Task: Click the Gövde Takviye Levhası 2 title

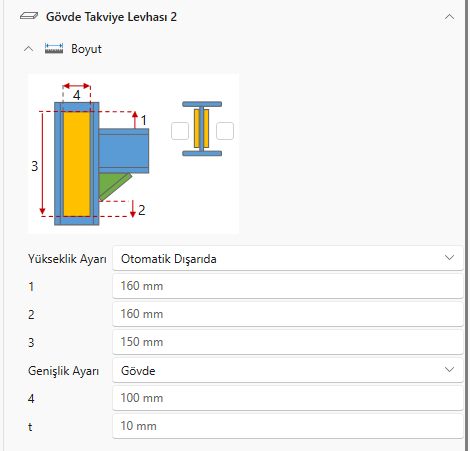Action: (111, 17)
